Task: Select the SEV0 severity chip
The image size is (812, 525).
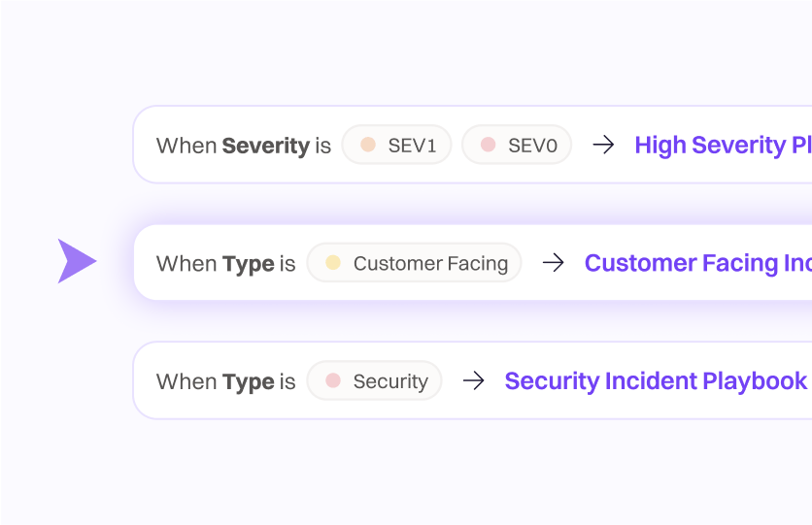Action: [517, 146]
